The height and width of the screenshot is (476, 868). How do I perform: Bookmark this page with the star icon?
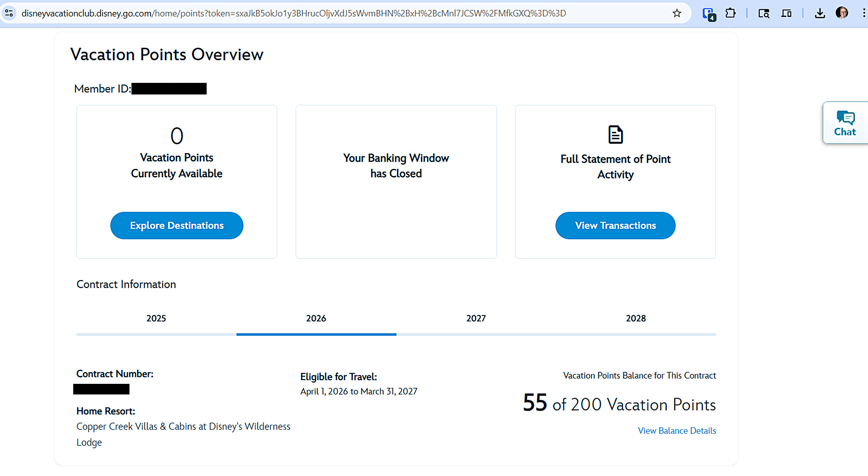pyautogui.click(x=677, y=13)
